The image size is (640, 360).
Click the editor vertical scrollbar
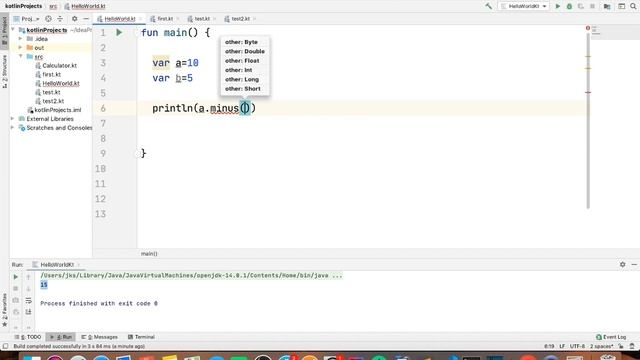tap(588, 120)
